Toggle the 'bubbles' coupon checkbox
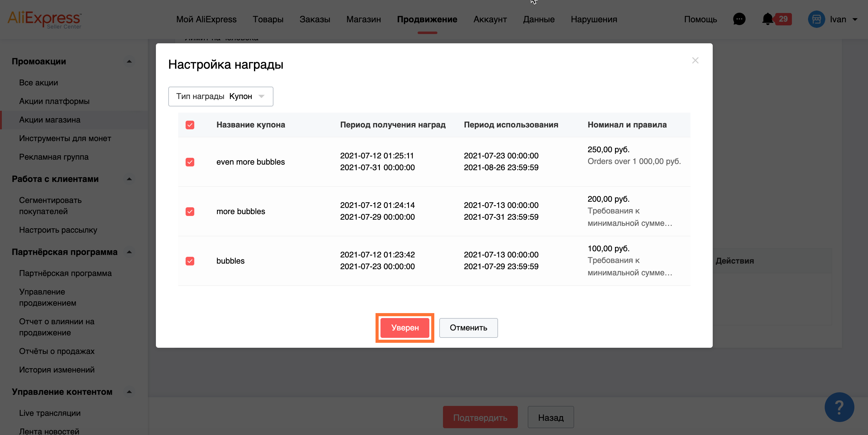The height and width of the screenshot is (435, 868). pyautogui.click(x=190, y=261)
